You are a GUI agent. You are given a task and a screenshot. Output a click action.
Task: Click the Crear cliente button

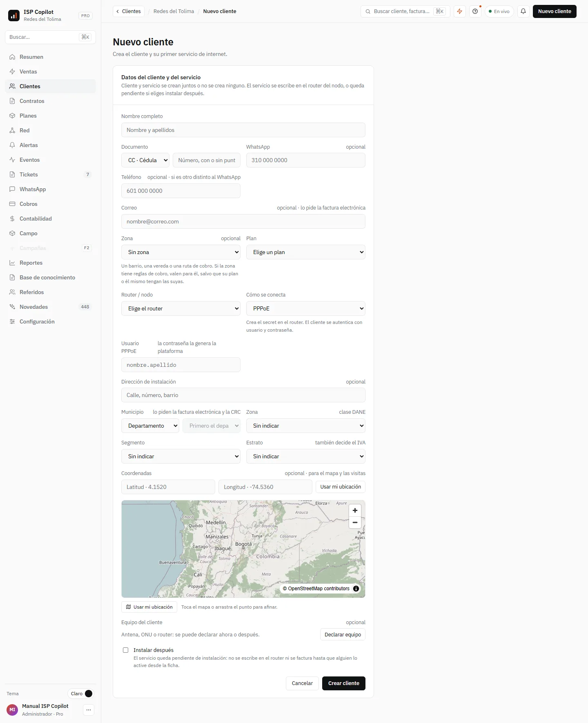344,683
